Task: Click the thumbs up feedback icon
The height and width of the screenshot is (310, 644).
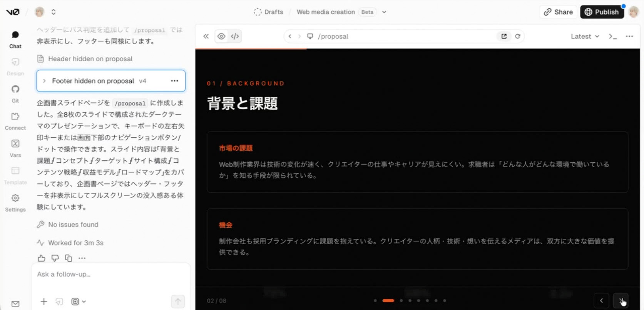Action: pyautogui.click(x=42, y=258)
